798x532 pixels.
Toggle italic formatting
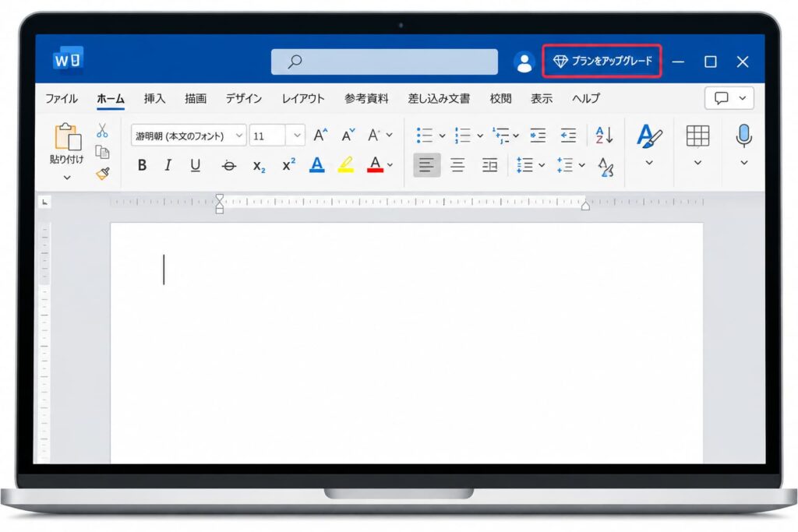(168, 165)
